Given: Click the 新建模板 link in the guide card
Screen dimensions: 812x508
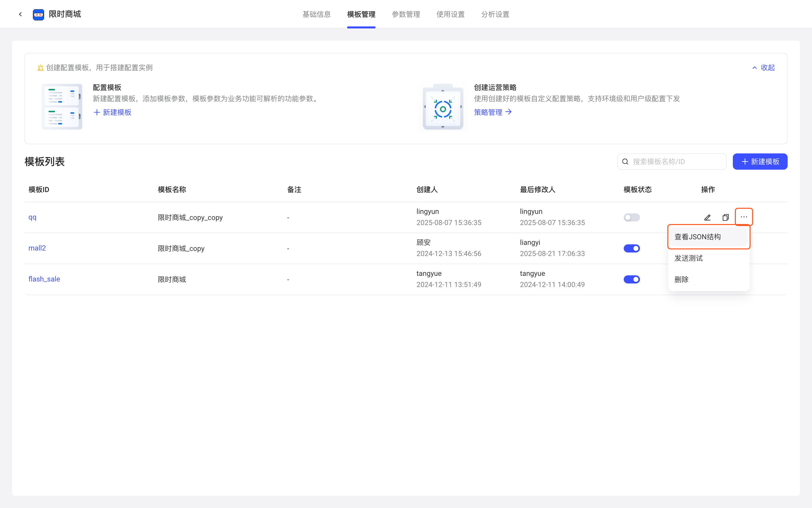Looking at the screenshot, I should (112, 112).
